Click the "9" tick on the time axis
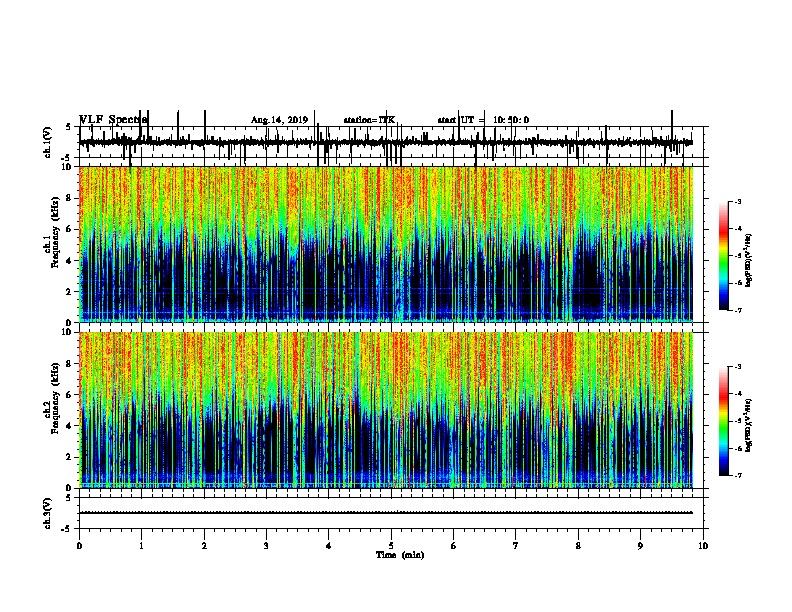Viewport: 792px width, 612px height. [x=640, y=546]
